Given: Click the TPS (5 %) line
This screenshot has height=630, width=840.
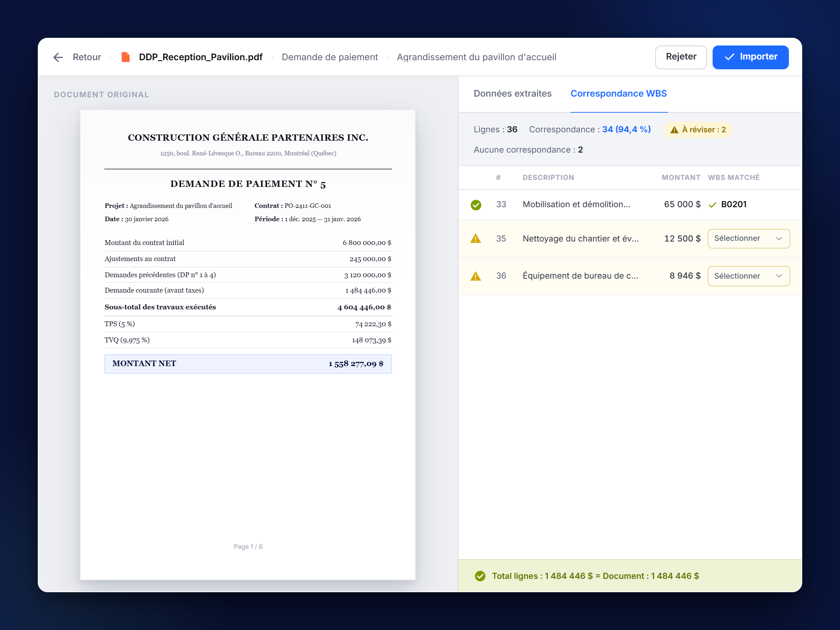Looking at the screenshot, I should pyautogui.click(x=247, y=324).
